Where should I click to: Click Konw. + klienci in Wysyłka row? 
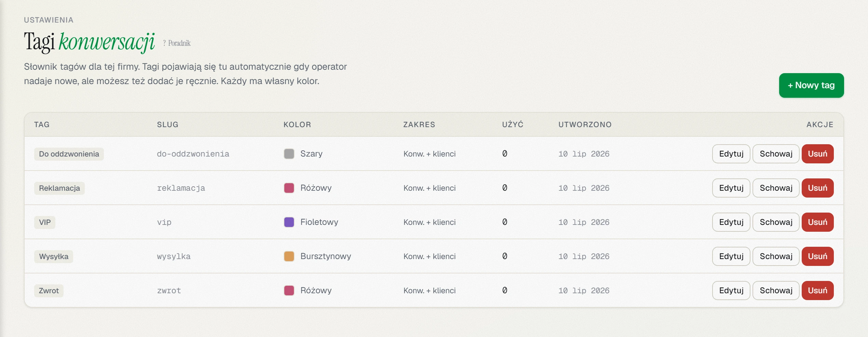point(430,256)
